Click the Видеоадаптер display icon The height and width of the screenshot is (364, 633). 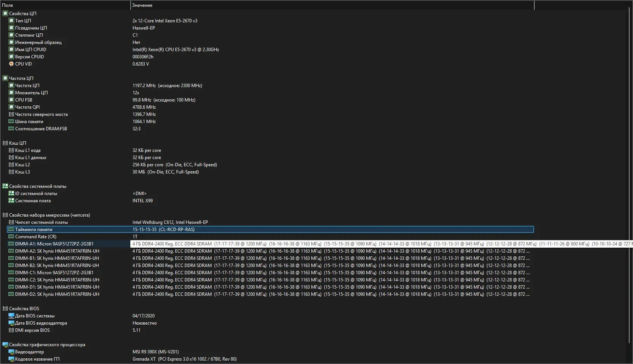click(x=11, y=352)
